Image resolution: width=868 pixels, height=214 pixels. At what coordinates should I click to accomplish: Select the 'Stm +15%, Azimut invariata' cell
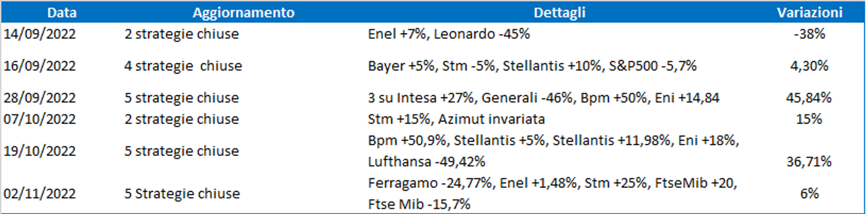coord(457,119)
